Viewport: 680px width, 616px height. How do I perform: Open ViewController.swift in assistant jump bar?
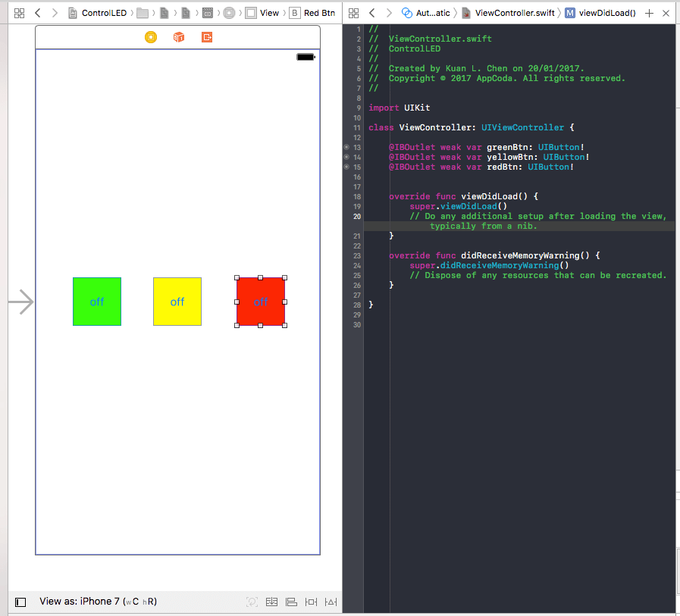508,13
